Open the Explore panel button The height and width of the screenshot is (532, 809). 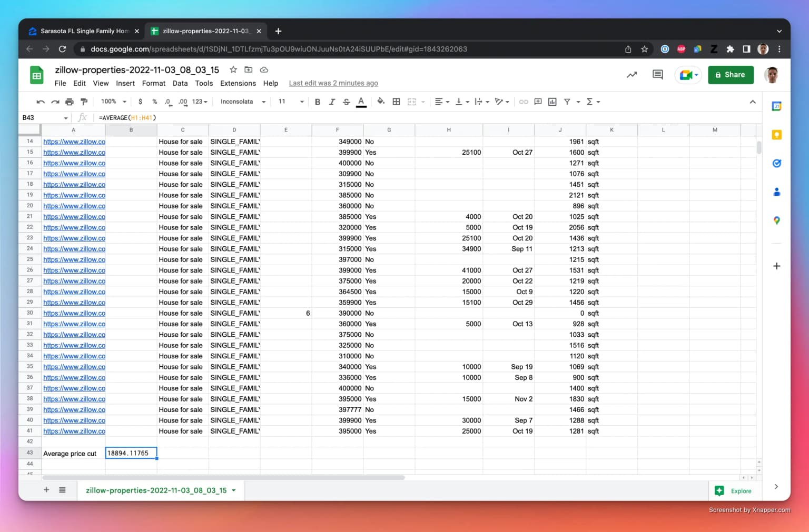pyautogui.click(x=733, y=491)
